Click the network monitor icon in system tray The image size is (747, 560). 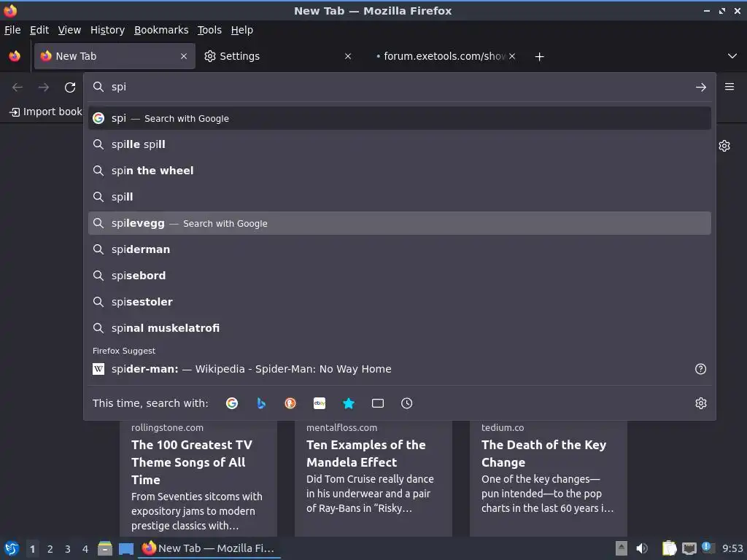tap(689, 548)
